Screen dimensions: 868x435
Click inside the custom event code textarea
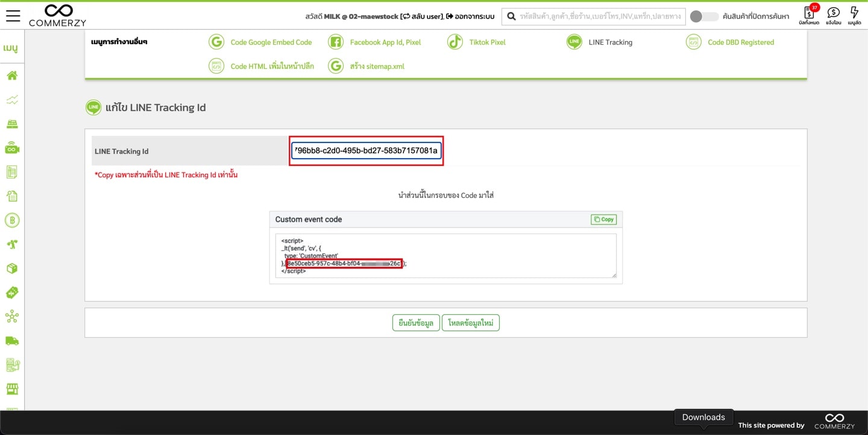click(x=445, y=256)
